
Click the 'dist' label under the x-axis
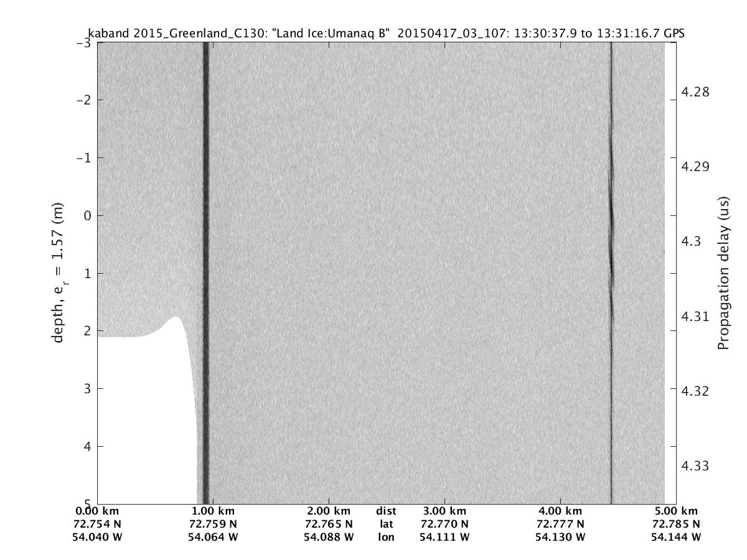point(386,511)
